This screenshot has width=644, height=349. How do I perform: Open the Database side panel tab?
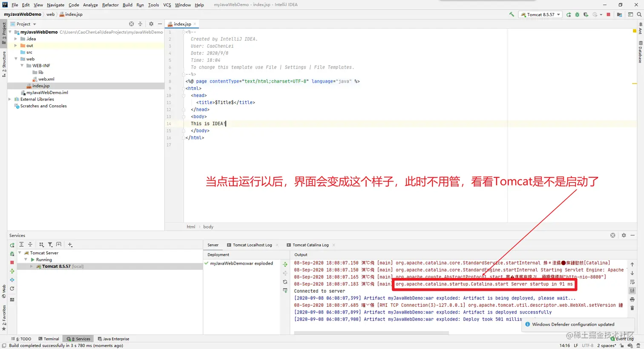coord(640,52)
